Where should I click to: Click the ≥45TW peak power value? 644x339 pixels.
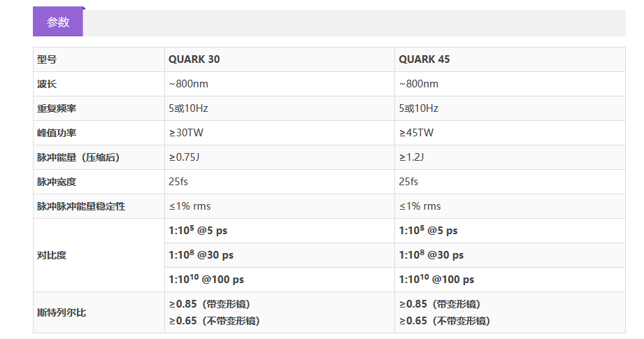coord(416,133)
